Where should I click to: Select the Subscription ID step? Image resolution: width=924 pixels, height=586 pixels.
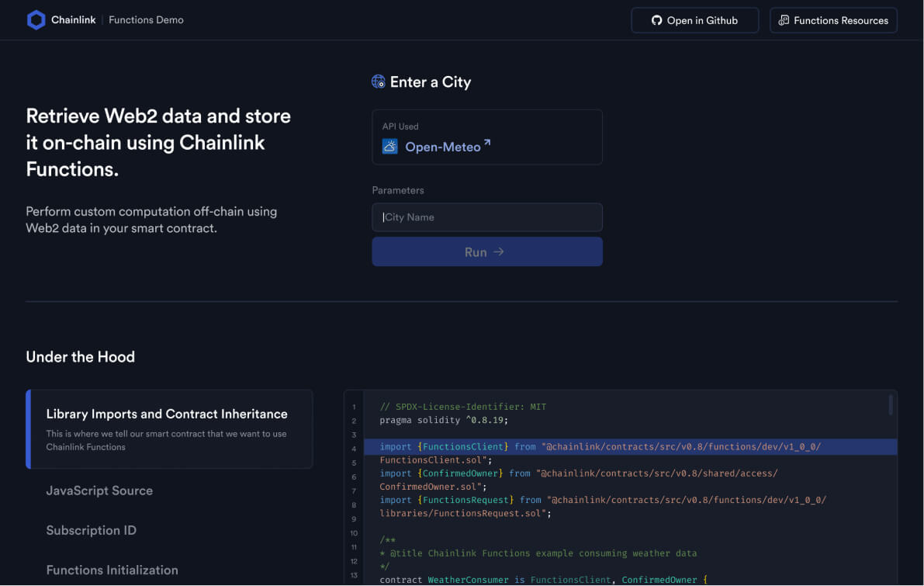pyautogui.click(x=92, y=530)
